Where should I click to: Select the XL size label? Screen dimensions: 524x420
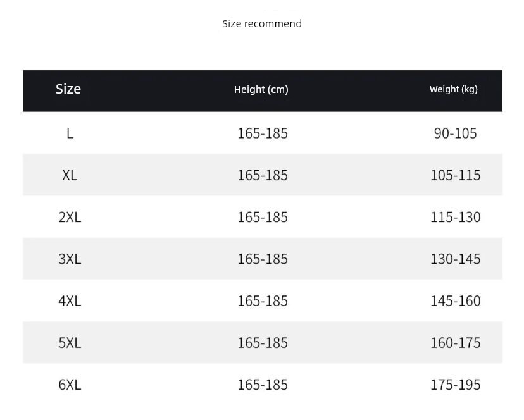[x=70, y=175]
